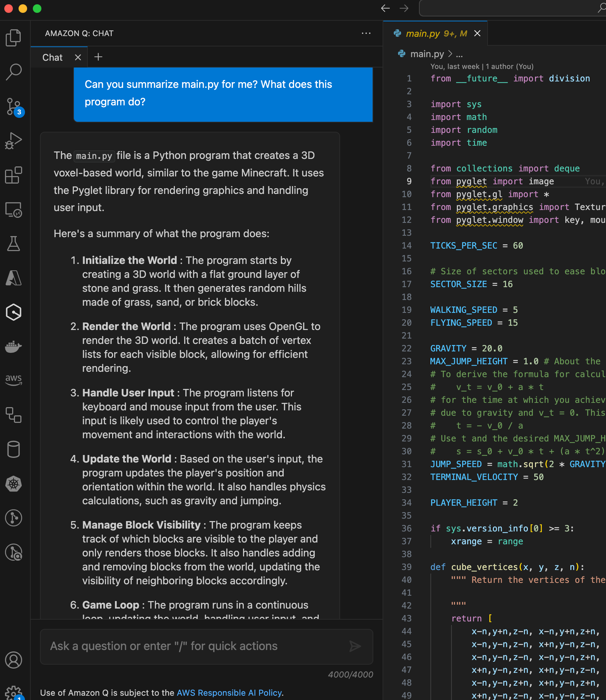
Task: Click the 'PLAYER_HEIGHT = 2' code line
Action: [474, 503]
